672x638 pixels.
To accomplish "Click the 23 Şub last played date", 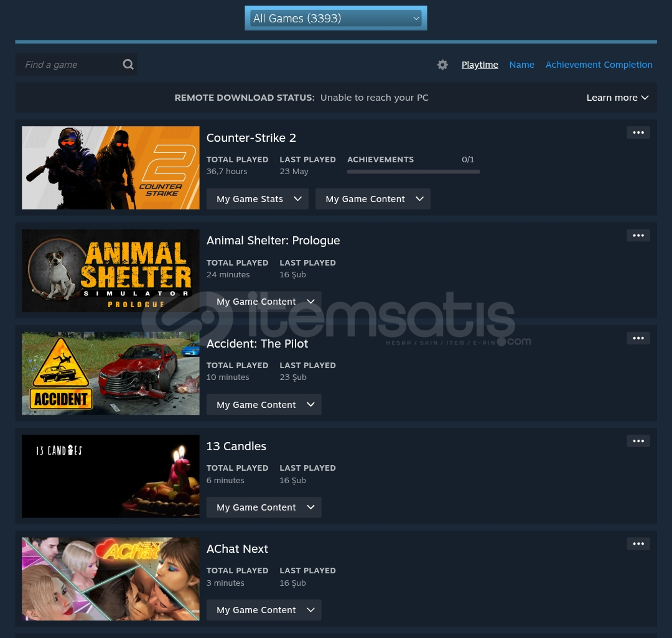I will point(293,377).
